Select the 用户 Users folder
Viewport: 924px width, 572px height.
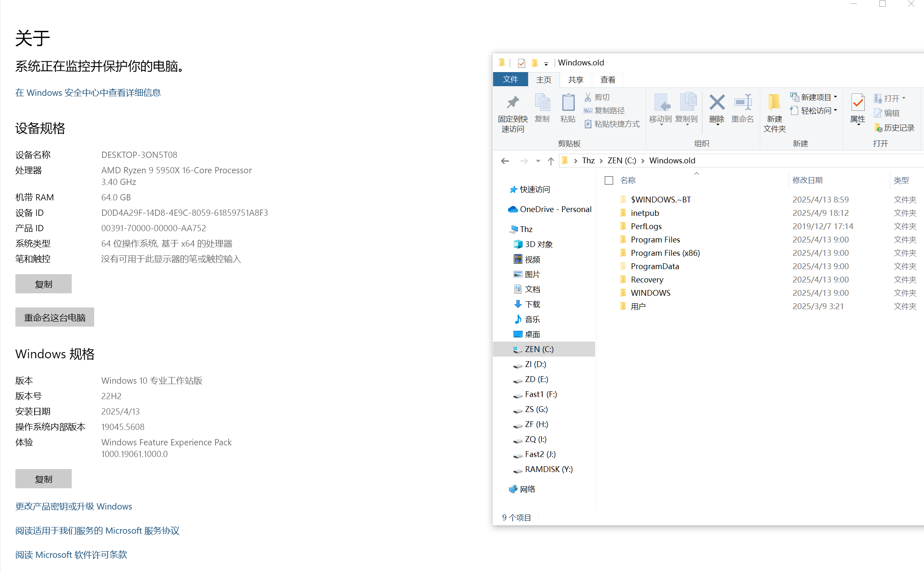click(x=638, y=306)
